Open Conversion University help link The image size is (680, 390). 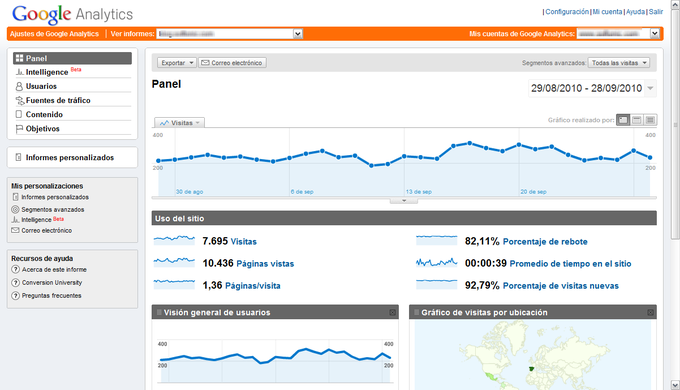tap(52, 282)
